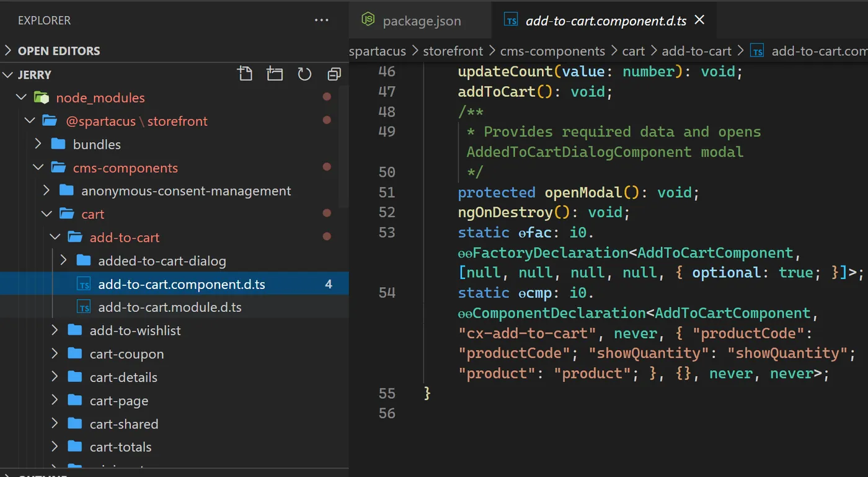Viewport: 868px width, 477px height.
Task: Click ngOnDestroy in the code
Action: click(x=505, y=212)
